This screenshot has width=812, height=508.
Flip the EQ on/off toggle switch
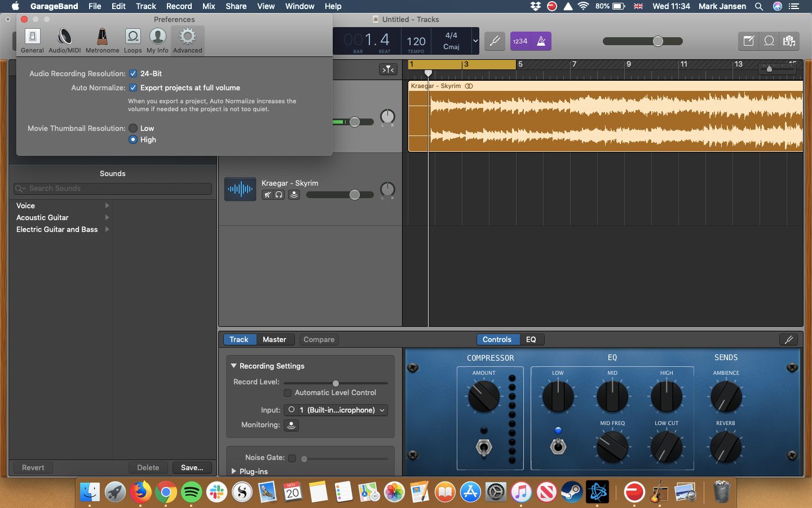(558, 447)
